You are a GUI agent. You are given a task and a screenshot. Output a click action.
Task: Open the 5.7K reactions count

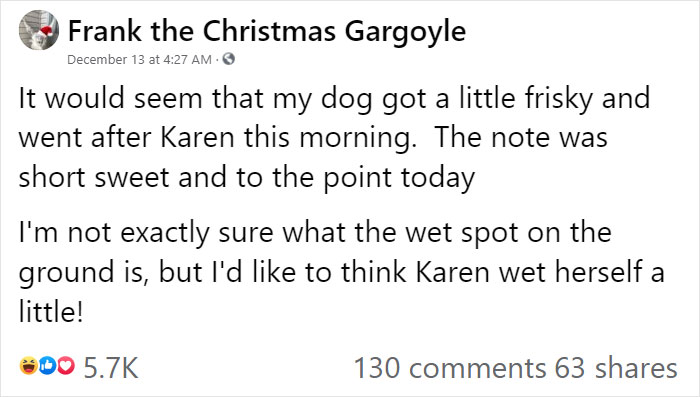pyautogui.click(x=111, y=368)
